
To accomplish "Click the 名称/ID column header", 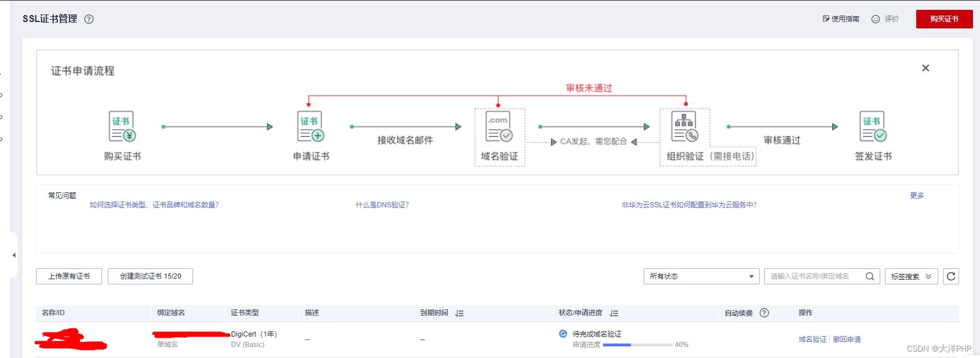I will [x=53, y=313].
